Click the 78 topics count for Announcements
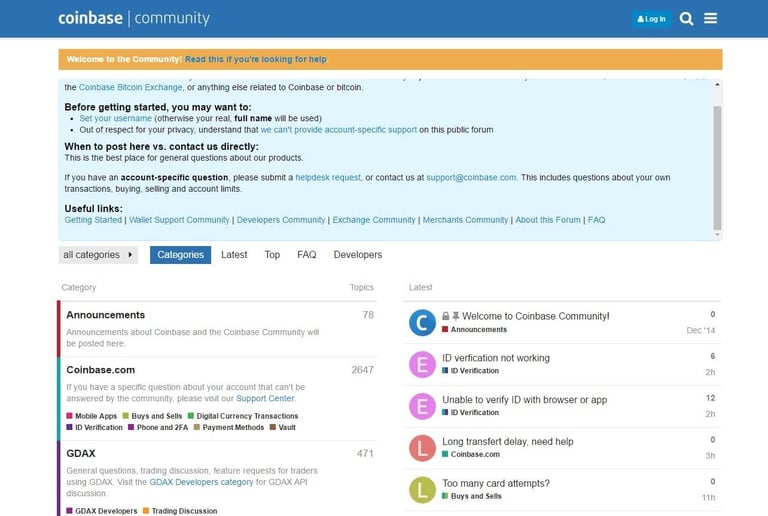The image size is (768, 516). click(x=368, y=315)
